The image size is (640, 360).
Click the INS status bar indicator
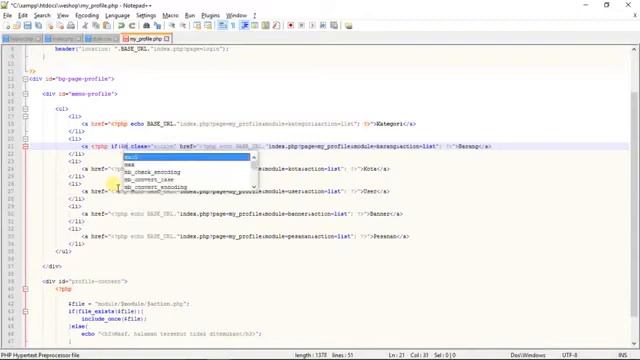tap(622, 355)
